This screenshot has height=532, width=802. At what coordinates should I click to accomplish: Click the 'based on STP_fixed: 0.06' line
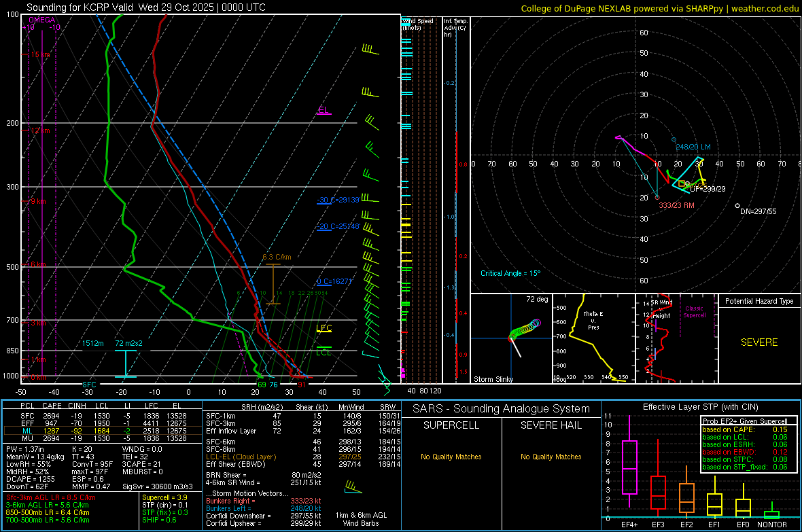coord(745,467)
